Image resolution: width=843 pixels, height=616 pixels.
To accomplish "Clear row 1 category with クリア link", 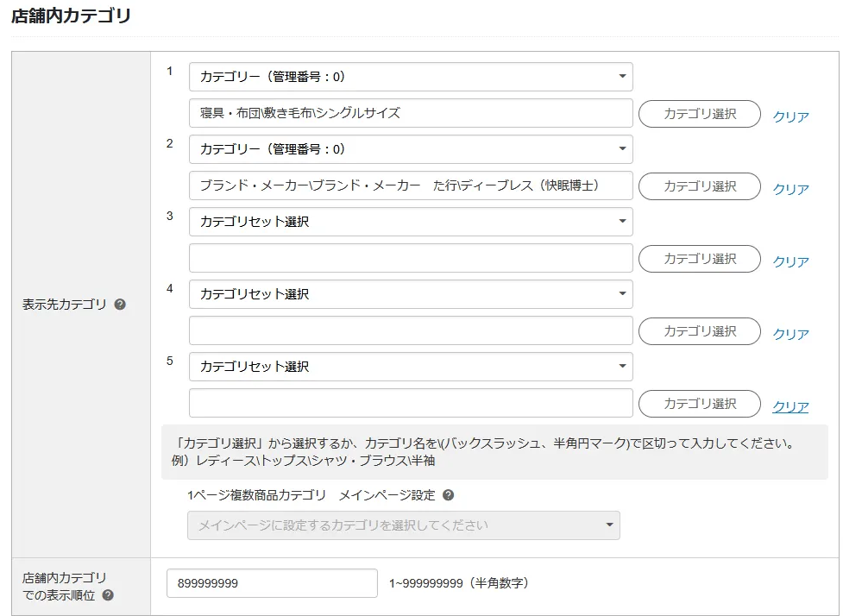I will [790, 116].
